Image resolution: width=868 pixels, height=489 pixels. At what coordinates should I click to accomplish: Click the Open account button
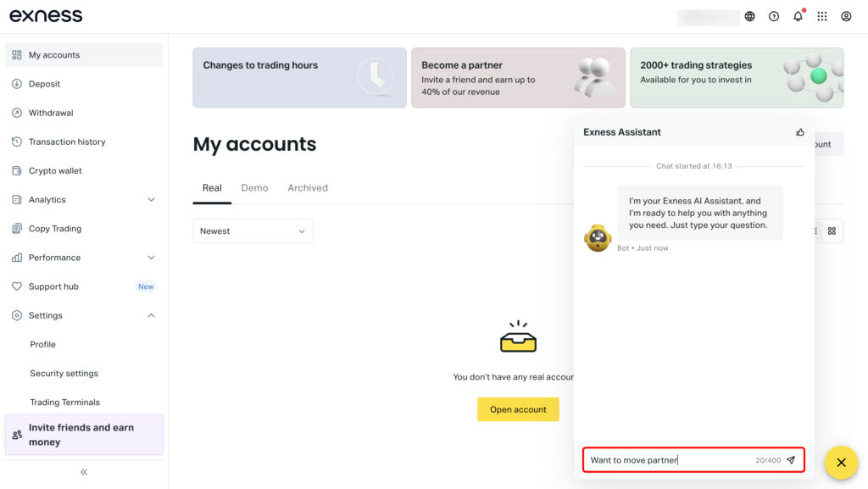(518, 409)
